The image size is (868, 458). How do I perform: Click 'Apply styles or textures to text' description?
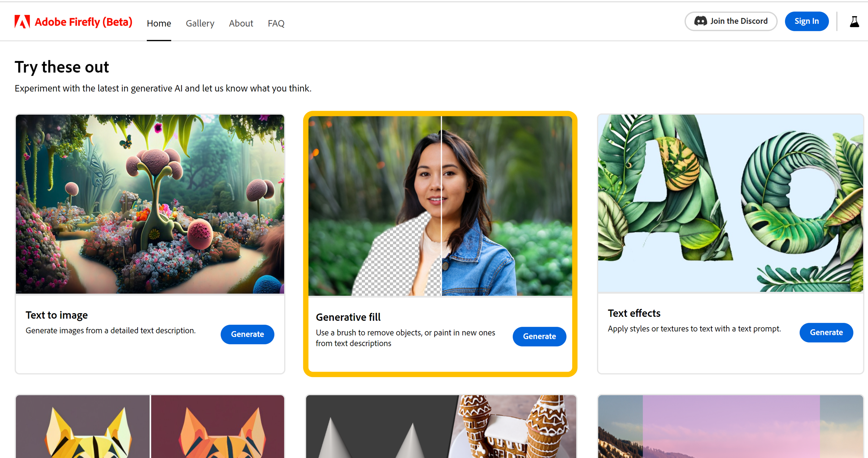(x=694, y=329)
